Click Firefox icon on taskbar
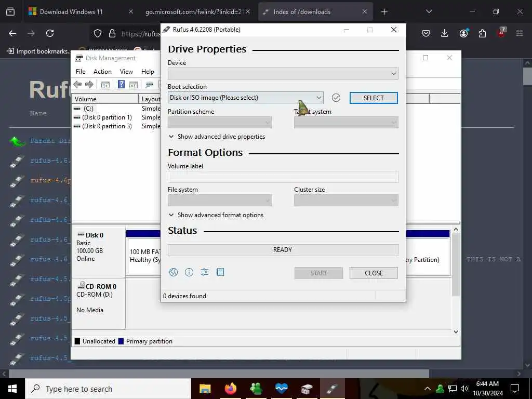The image size is (532, 399). click(231, 389)
